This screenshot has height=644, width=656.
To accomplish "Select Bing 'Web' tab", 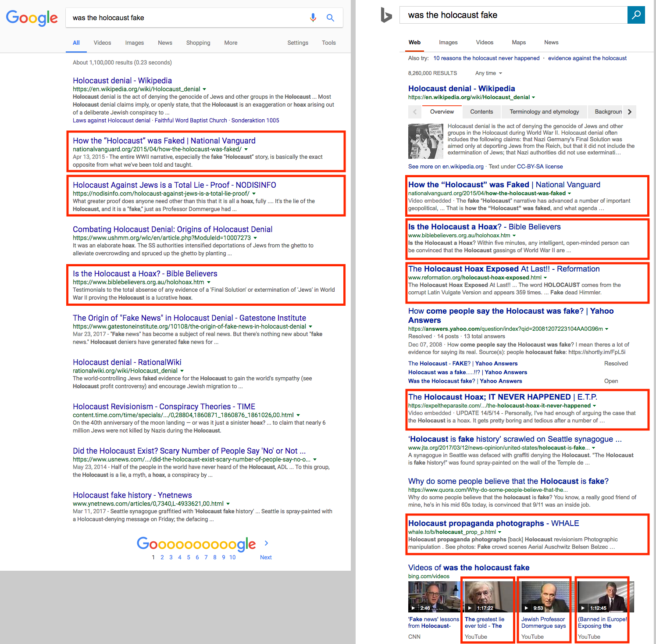I will [414, 42].
